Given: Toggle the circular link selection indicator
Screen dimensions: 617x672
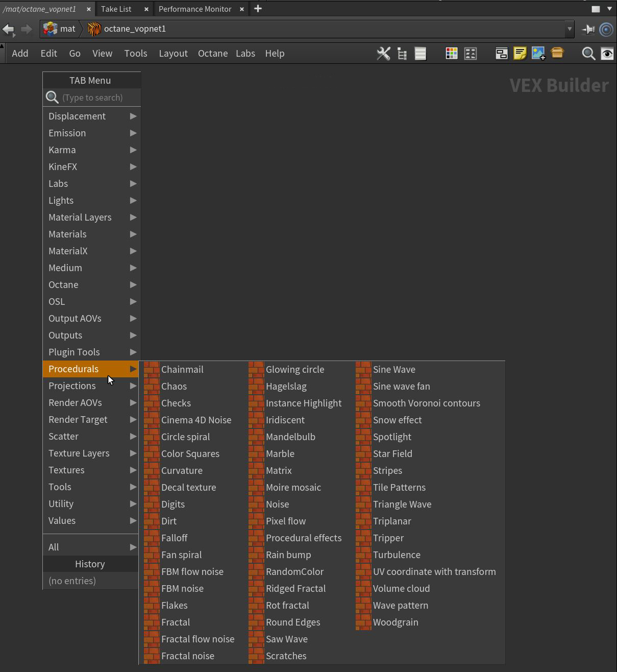Looking at the screenshot, I should [x=606, y=29].
